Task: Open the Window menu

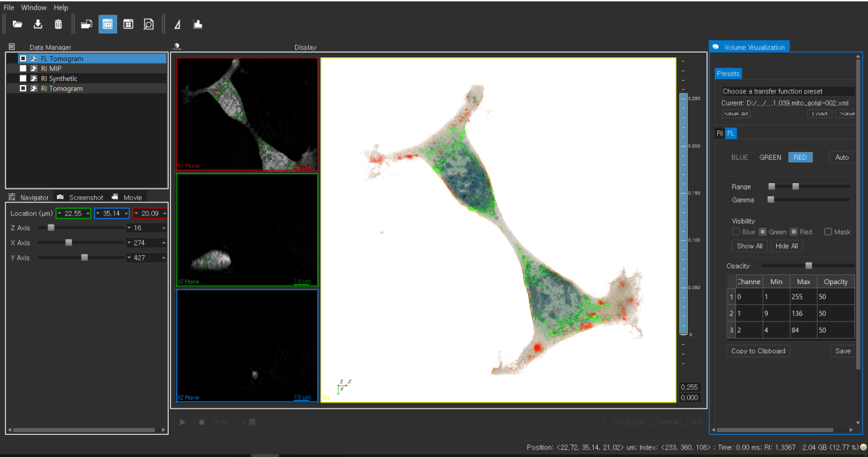Action: (34, 8)
